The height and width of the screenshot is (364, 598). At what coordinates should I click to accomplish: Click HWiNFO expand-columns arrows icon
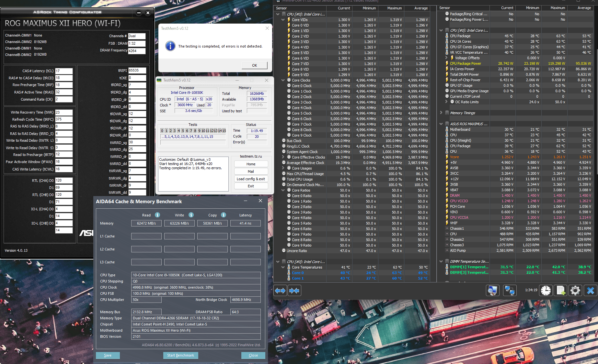pos(280,291)
